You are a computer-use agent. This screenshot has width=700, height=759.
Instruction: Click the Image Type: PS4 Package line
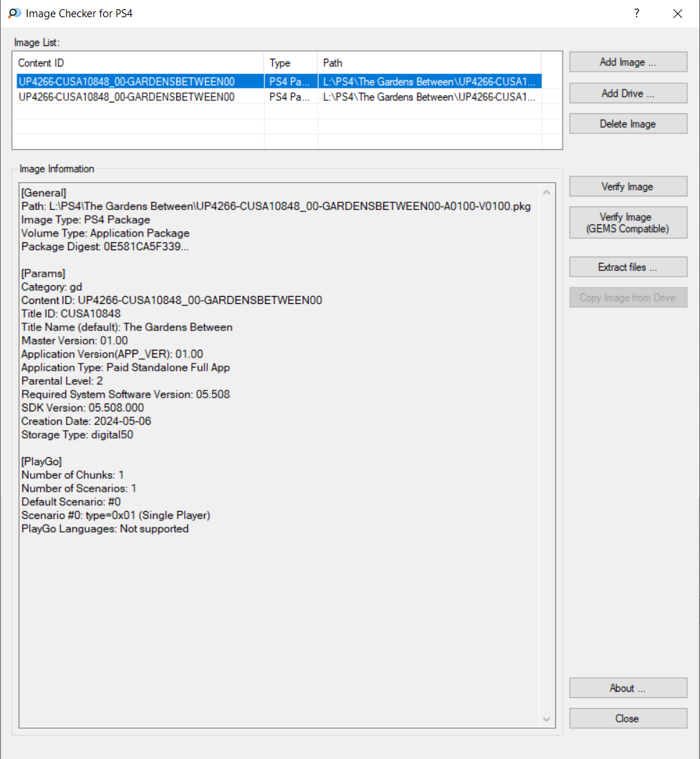(x=86, y=220)
